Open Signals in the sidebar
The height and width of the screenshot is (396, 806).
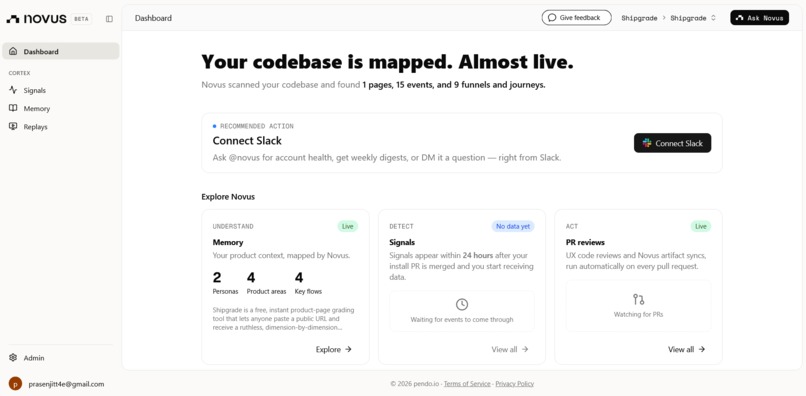click(x=61, y=90)
